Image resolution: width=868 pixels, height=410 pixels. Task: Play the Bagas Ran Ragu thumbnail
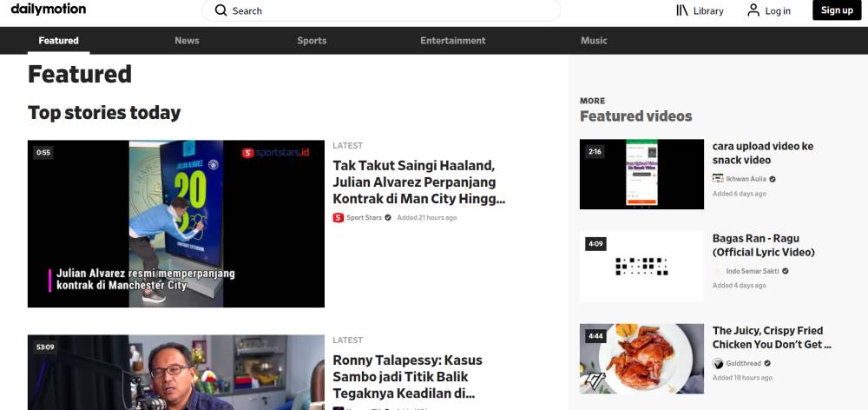tap(641, 267)
